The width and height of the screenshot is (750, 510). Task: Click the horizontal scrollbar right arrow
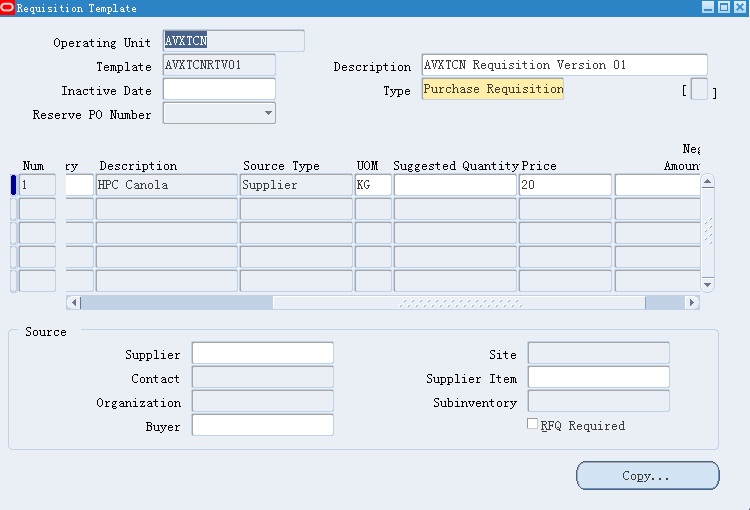[692, 302]
